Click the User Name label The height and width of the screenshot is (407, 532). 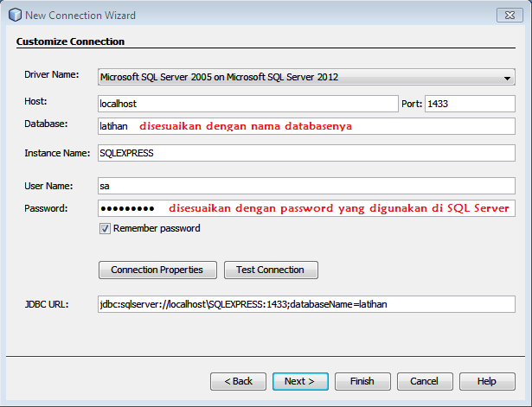pos(48,186)
